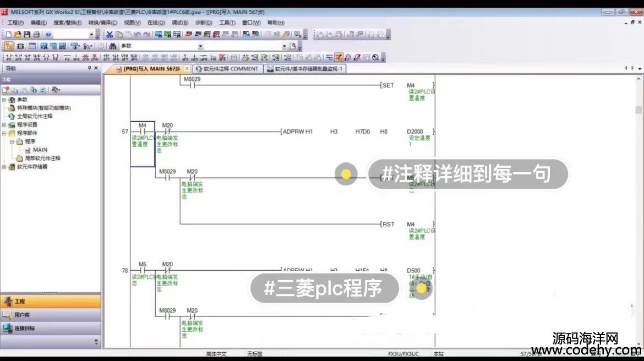
Task: Open the 转换/编译 menu
Action: (103, 23)
